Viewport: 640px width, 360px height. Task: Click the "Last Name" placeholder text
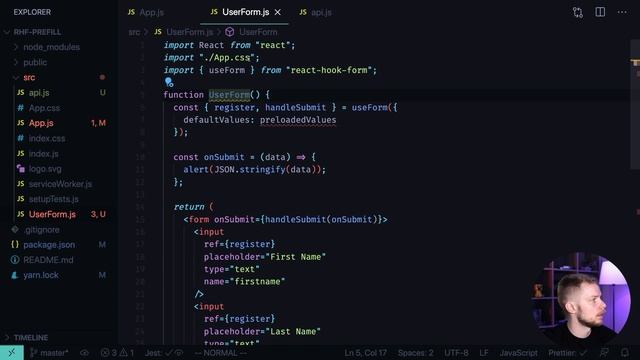(293, 331)
